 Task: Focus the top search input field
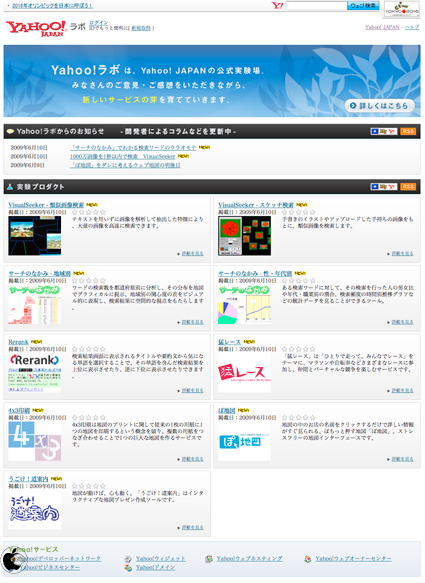(316, 6)
